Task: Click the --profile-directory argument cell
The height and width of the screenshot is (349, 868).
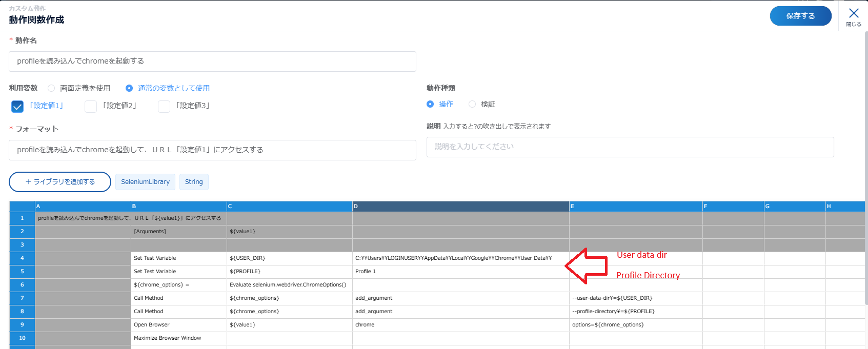Action: point(636,312)
